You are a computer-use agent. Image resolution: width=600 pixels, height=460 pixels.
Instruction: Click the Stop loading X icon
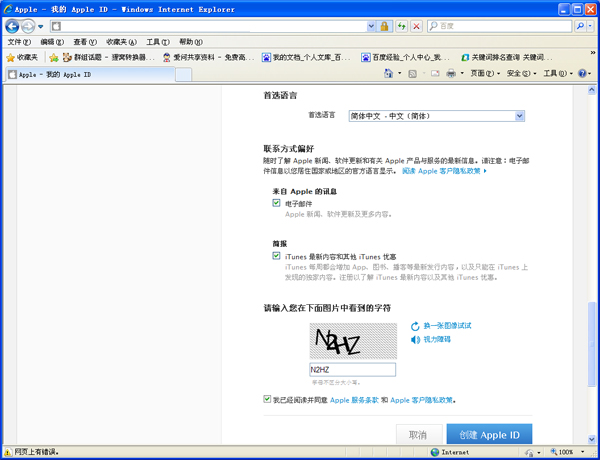(416, 26)
